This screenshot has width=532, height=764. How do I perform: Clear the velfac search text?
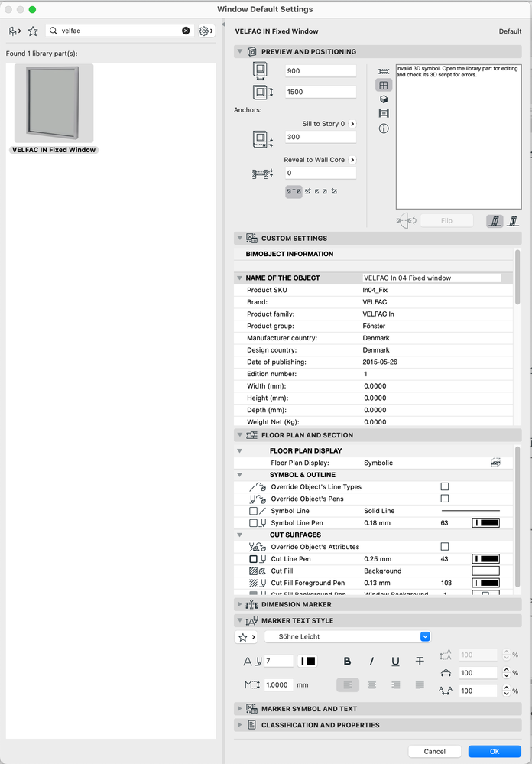(x=186, y=31)
